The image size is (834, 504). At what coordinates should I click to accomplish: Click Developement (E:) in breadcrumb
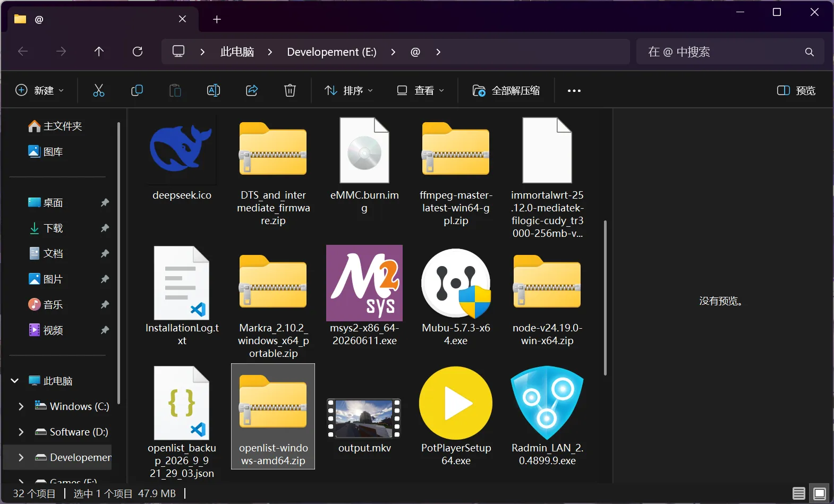pyautogui.click(x=332, y=52)
